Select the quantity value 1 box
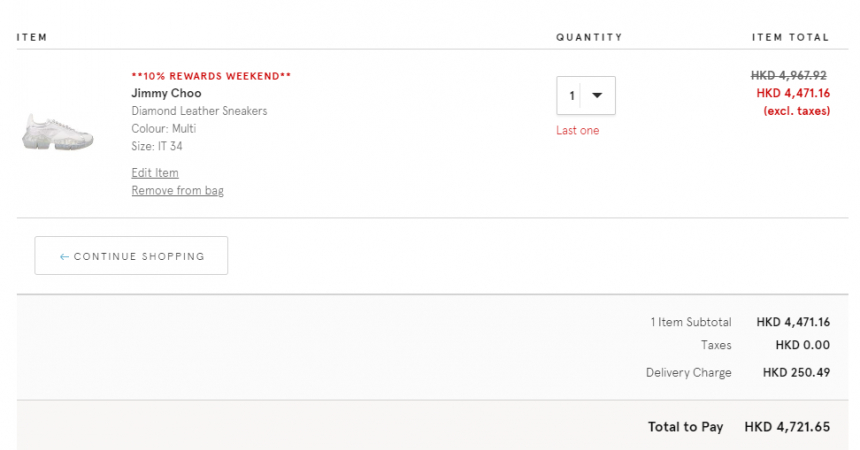Viewport: 860px width, 450px height. click(x=586, y=95)
